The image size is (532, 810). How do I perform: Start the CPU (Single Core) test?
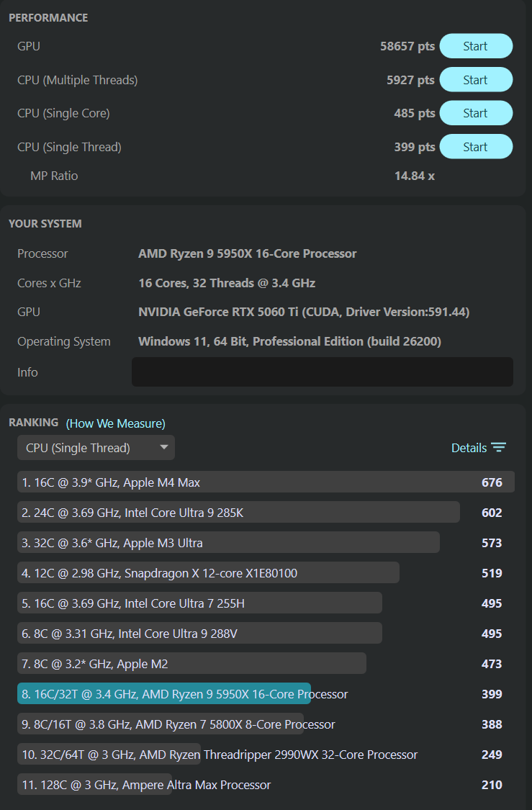tap(475, 112)
